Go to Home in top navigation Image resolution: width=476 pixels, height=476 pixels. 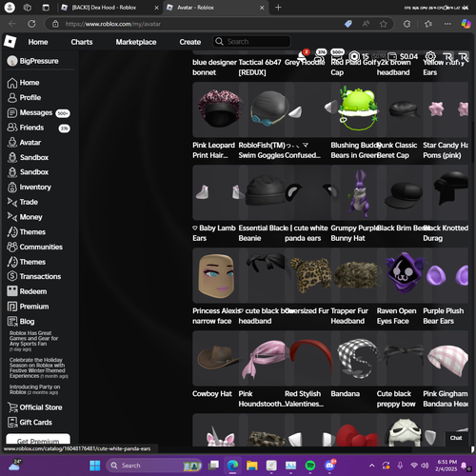38,42
